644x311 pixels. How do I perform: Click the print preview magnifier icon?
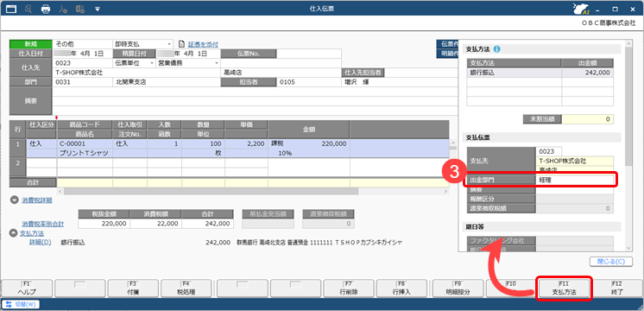[x=28, y=9]
